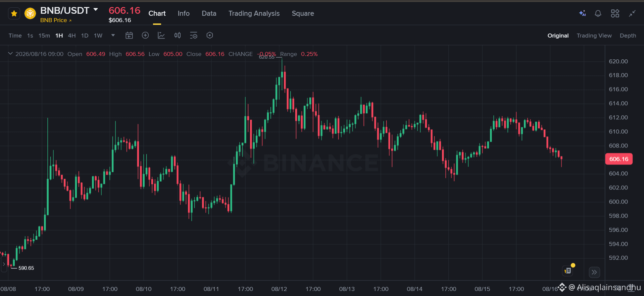644x296 pixels.
Task: Switch to the Trading Analysis tab
Action: [254, 13]
